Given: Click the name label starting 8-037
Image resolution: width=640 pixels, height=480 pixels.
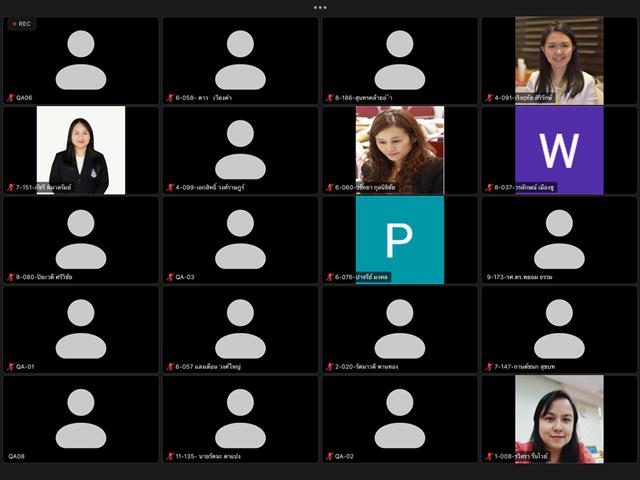Looking at the screenshot, I should 524,187.
